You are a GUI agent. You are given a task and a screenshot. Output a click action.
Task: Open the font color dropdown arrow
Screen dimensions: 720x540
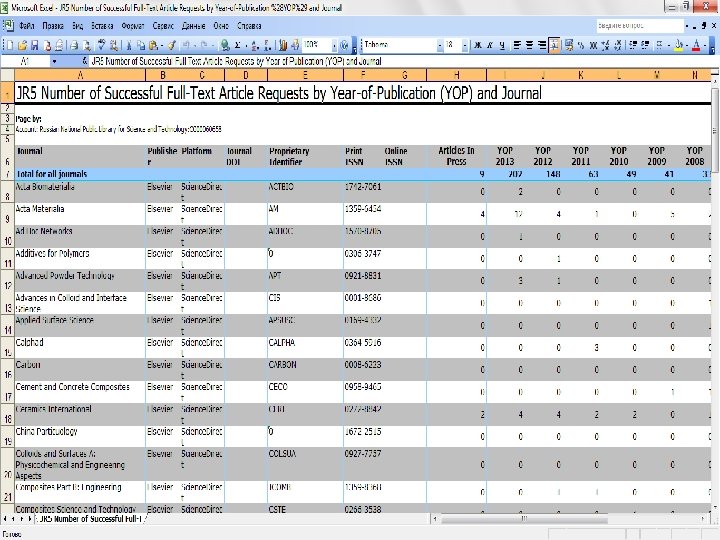click(x=705, y=45)
